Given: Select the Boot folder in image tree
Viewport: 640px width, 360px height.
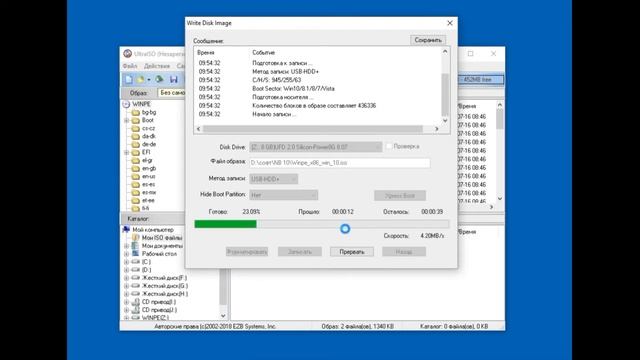Looking at the screenshot, I should click(147, 120).
